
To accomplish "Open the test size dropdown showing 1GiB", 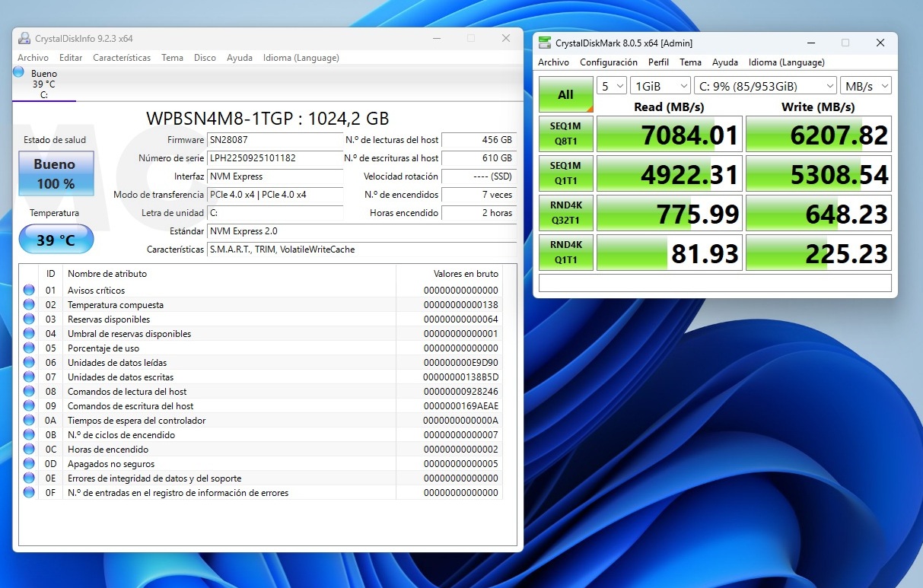I will click(660, 86).
